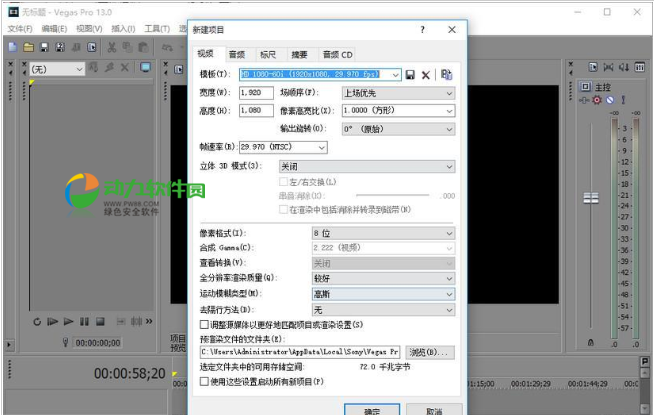Enable 调整源媒体 checkbox
The image size is (654, 415).
click(205, 325)
